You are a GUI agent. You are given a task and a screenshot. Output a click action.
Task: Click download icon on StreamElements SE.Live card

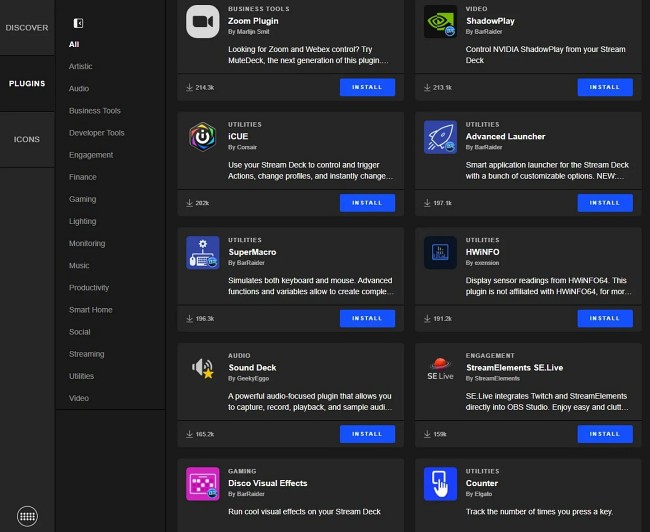click(427, 434)
